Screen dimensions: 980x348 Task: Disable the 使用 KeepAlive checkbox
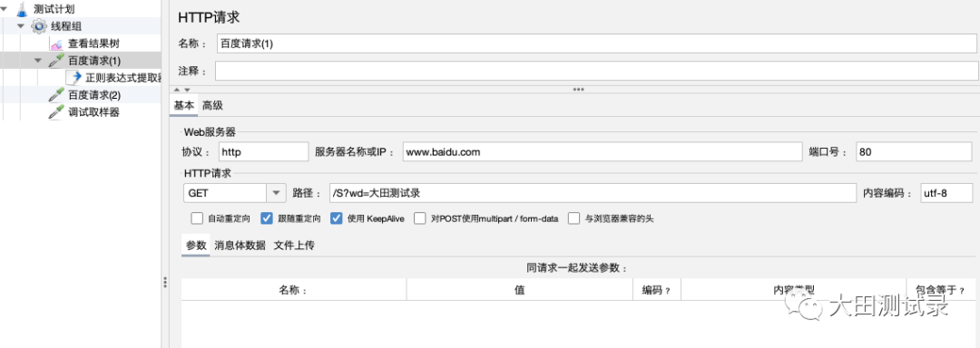pos(337,218)
